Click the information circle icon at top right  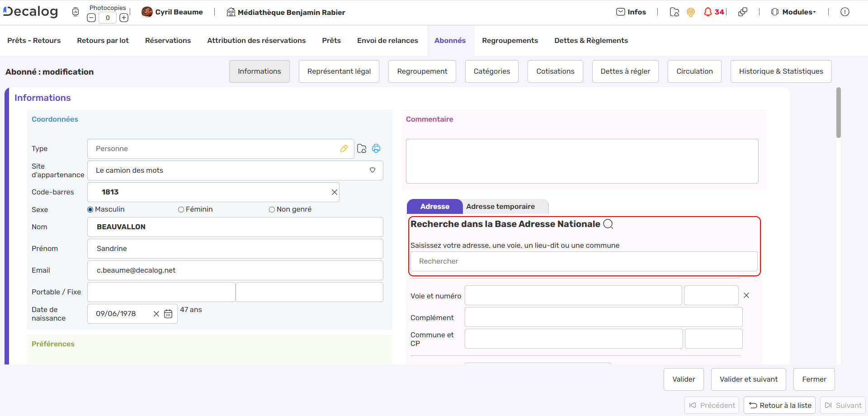pos(844,12)
